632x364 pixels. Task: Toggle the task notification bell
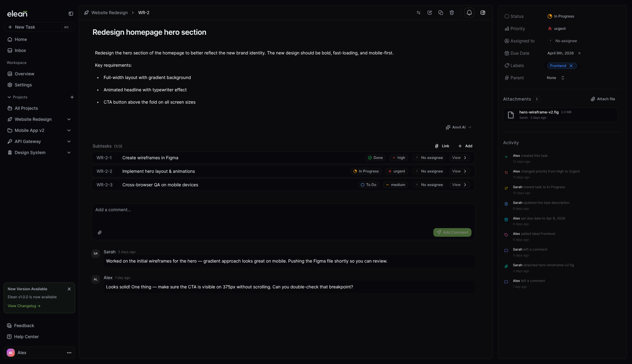[x=469, y=13]
